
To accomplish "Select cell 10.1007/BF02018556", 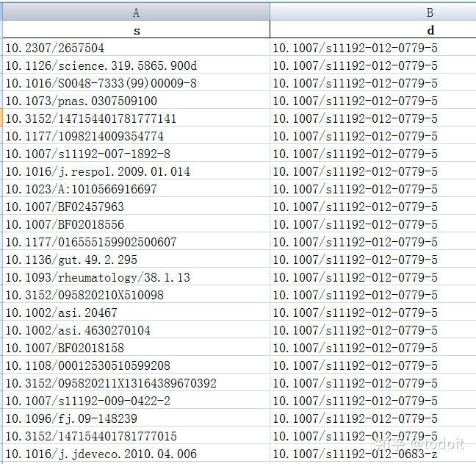I will (x=136, y=224).
